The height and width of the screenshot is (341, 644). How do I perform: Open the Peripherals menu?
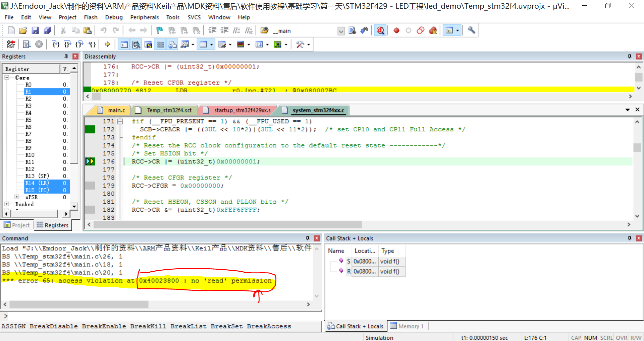tap(144, 17)
